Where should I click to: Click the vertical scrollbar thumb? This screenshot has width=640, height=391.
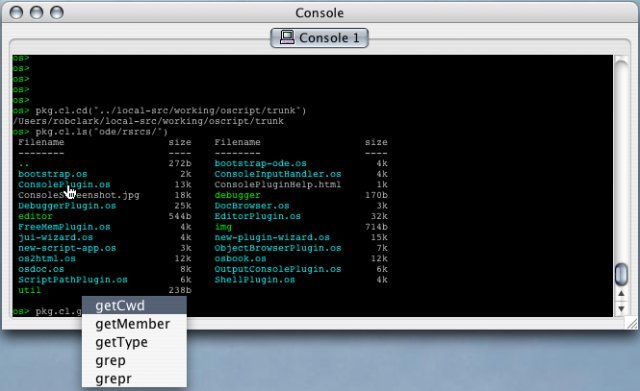click(621, 274)
